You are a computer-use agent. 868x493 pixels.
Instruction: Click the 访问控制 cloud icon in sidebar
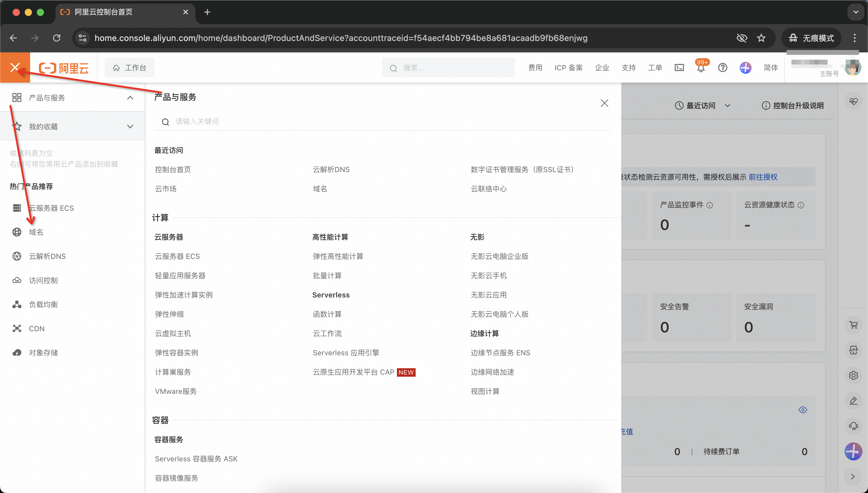tap(17, 280)
